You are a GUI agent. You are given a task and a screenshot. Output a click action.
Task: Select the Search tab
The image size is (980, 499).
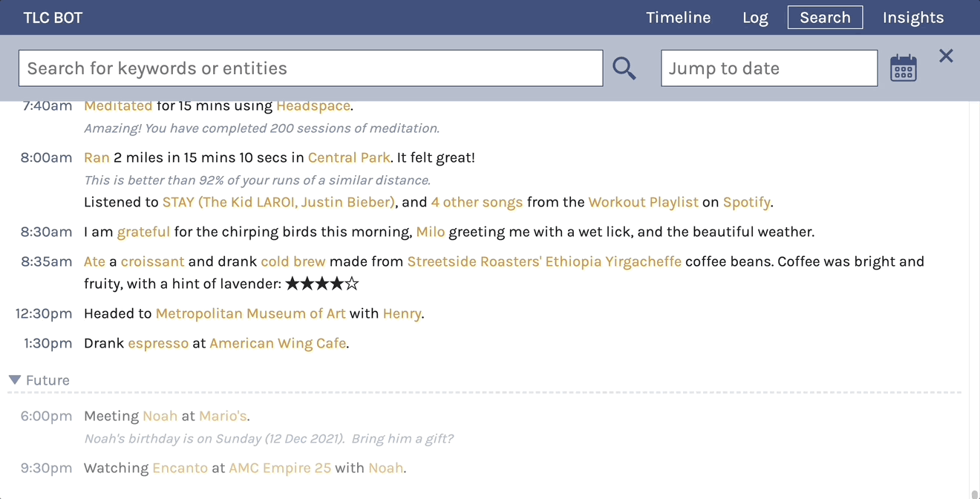[825, 17]
